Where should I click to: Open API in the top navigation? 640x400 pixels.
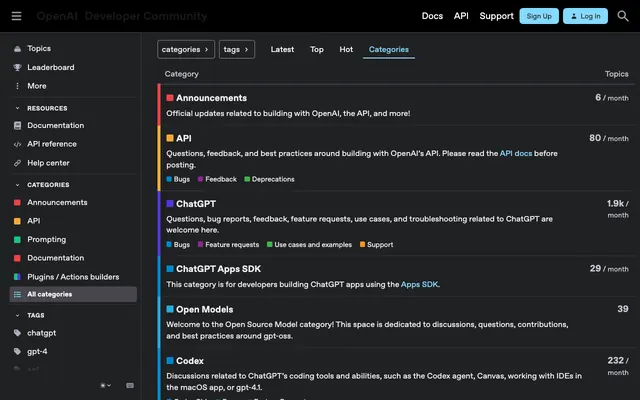tap(461, 16)
